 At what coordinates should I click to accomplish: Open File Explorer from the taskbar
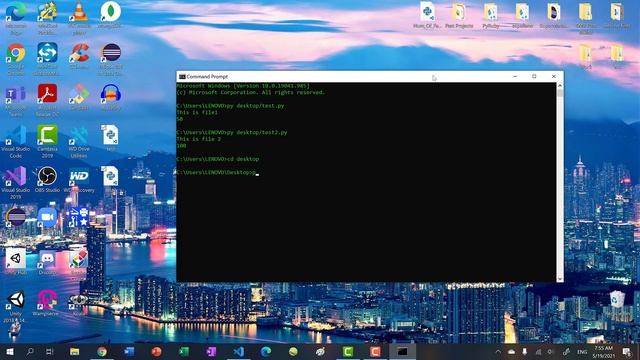click(x=74, y=351)
